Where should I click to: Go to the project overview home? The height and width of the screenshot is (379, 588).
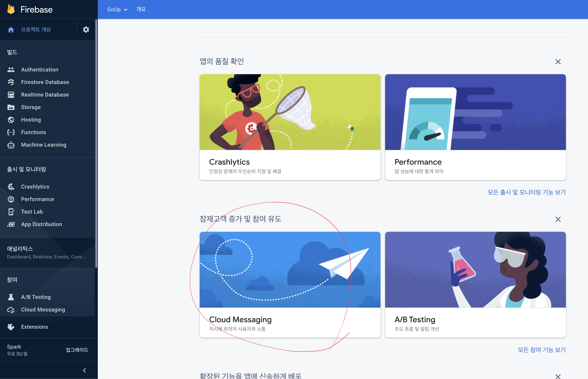(36, 30)
